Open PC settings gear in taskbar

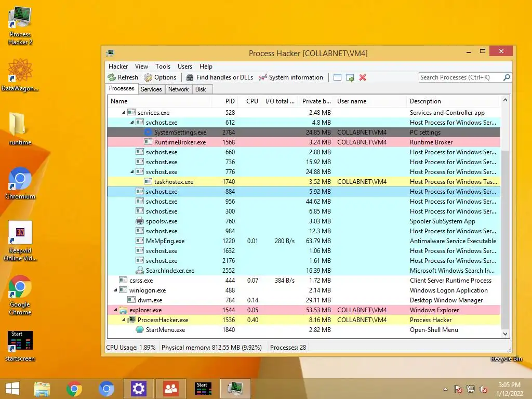coord(139,389)
